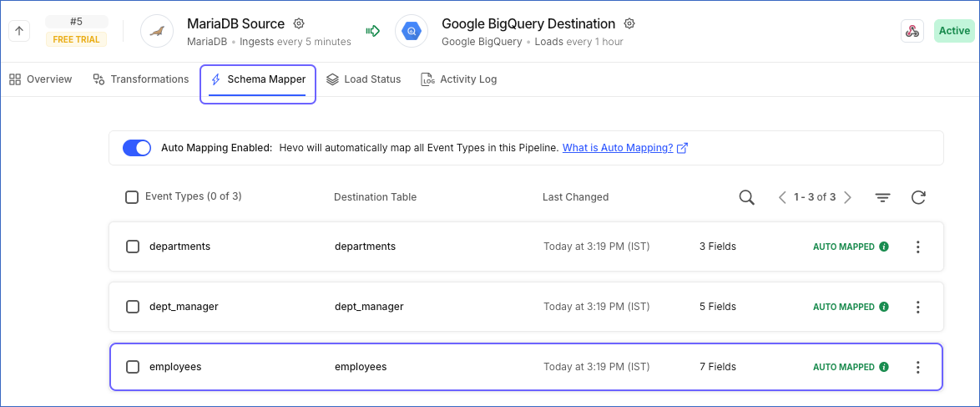980x407 pixels.
Task: Click the 1 - 3 of 3 pagination text
Action: (815, 197)
